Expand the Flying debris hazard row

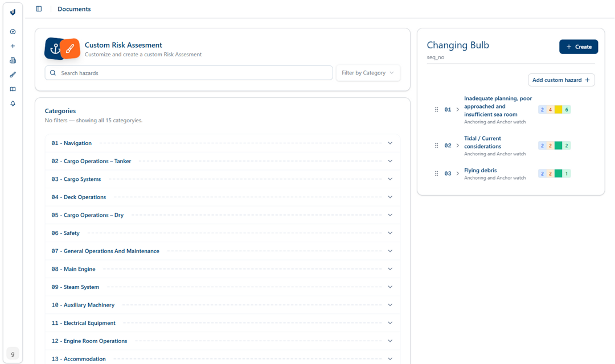(457, 173)
